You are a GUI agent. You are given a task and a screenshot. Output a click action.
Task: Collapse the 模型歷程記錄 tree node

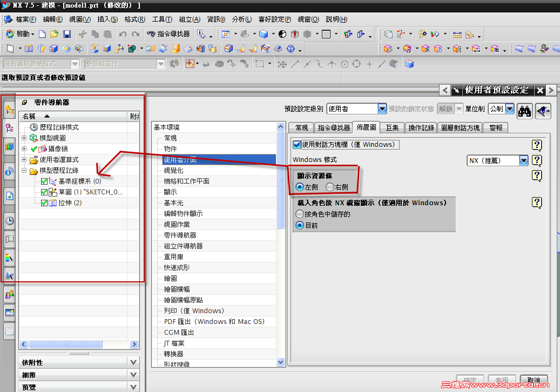click(x=24, y=170)
